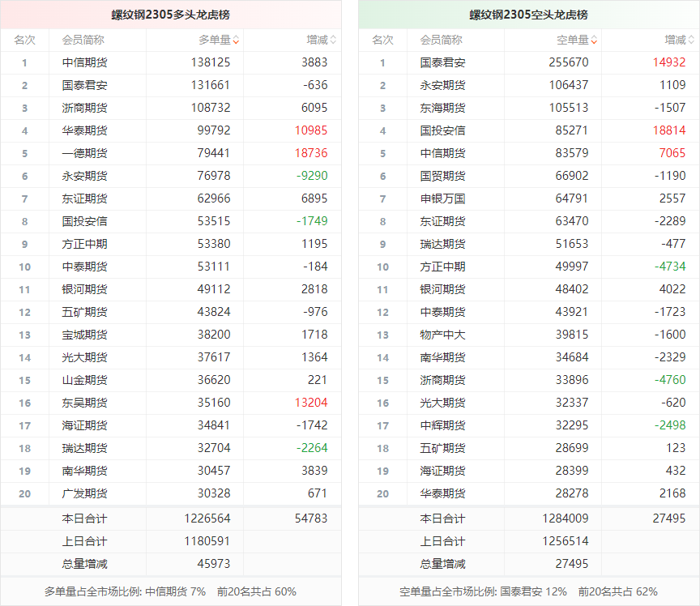
Task: Sort long table by 多单量 sort icon
Action: coord(236,40)
